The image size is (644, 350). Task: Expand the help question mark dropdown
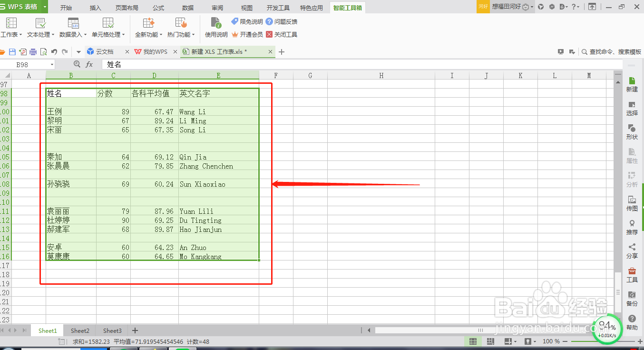click(x=576, y=7)
